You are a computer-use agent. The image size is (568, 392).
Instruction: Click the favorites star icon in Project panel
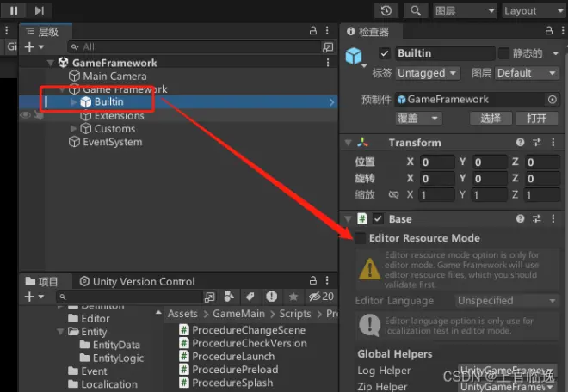(x=293, y=297)
